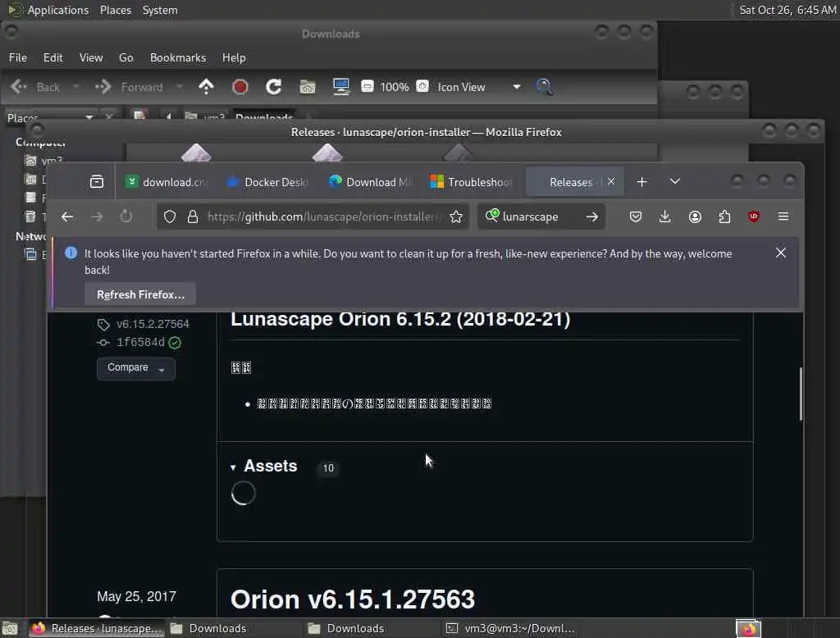
Task: Open the Places panel menu
Action: tap(115, 10)
